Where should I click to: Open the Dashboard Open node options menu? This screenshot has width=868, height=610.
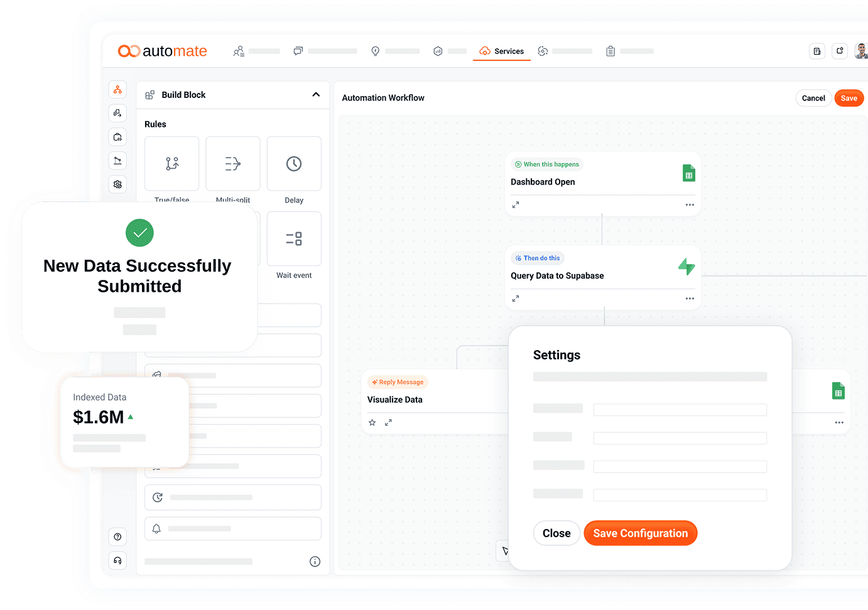[x=690, y=205]
